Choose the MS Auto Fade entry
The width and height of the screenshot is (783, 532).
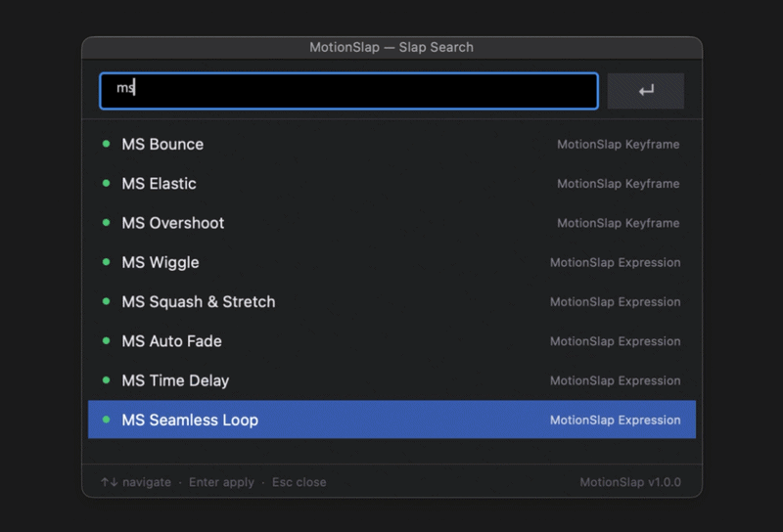(392, 341)
